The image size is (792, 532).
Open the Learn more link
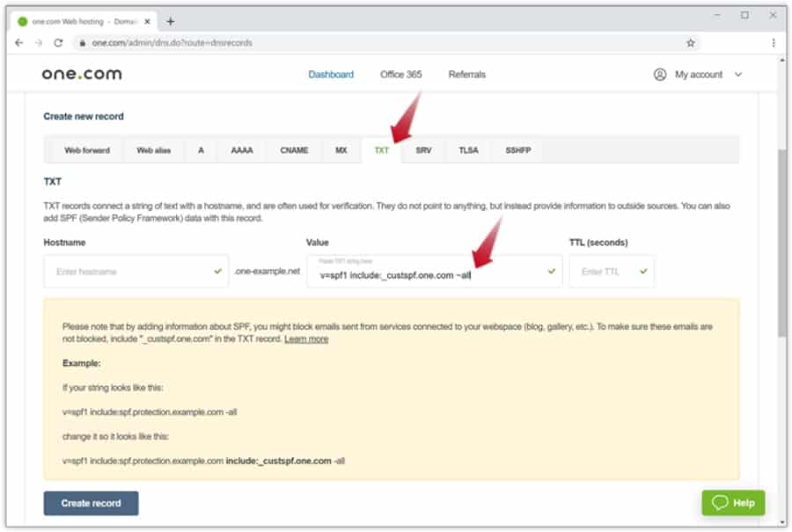tap(307, 339)
